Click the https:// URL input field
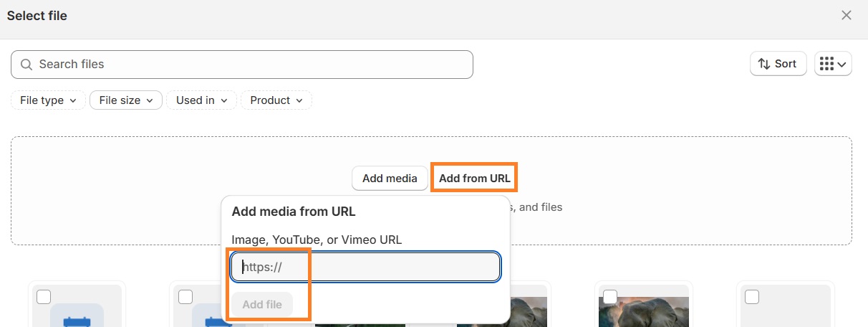Image resolution: width=868 pixels, height=327 pixels. click(x=365, y=267)
